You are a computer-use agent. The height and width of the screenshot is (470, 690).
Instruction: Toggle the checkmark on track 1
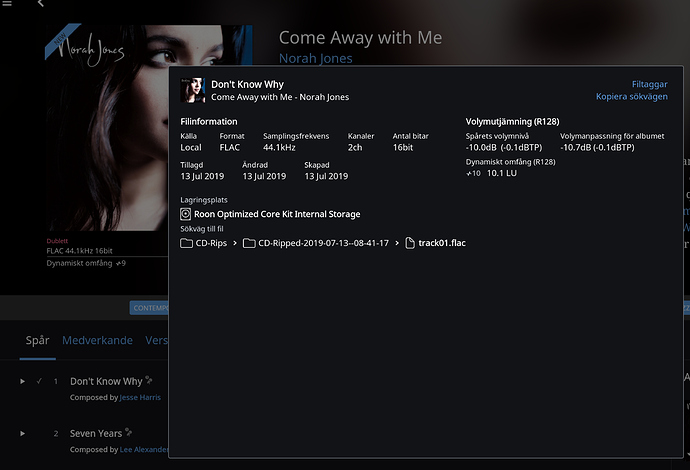(x=39, y=381)
